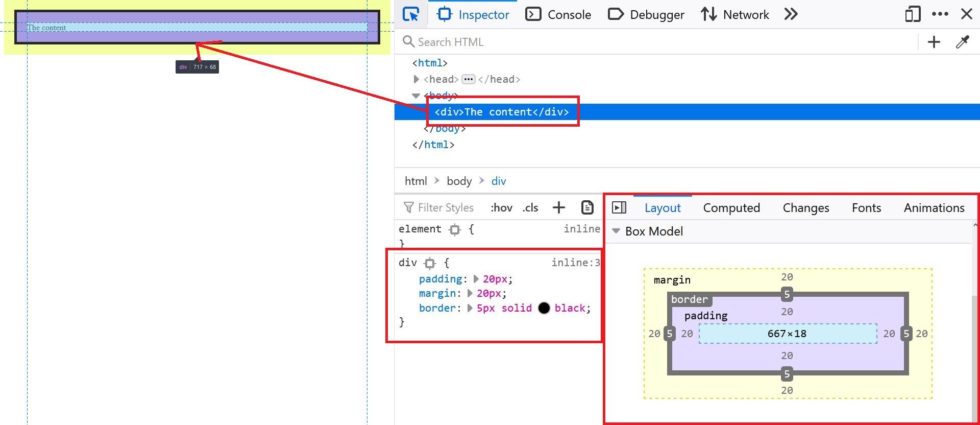Switch to the Debugger tab
This screenshot has height=425, width=980.
pyautogui.click(x=646, y=14)
